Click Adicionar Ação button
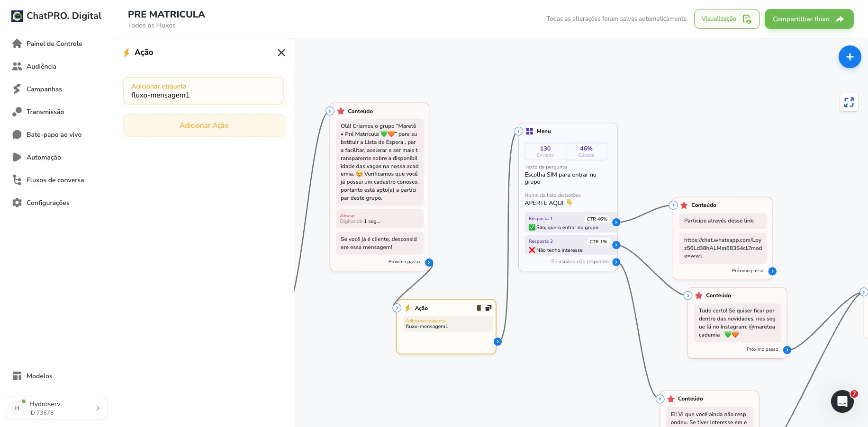 [204, 125]
